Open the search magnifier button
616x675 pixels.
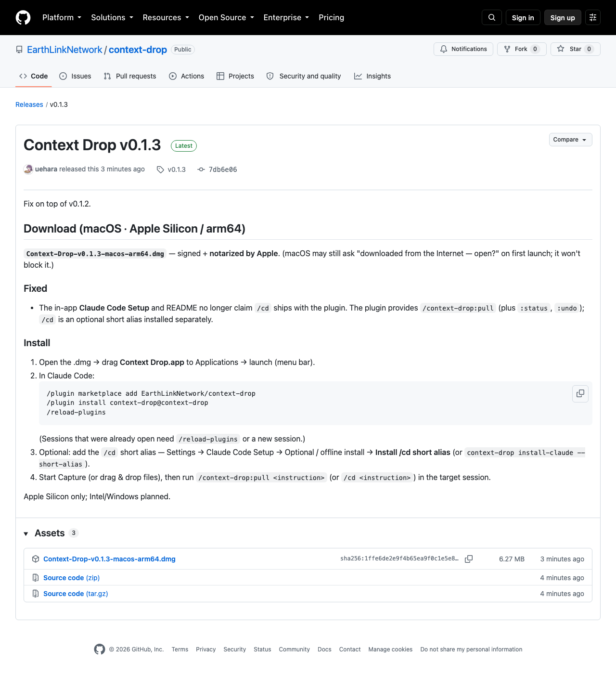pos(492,17)
